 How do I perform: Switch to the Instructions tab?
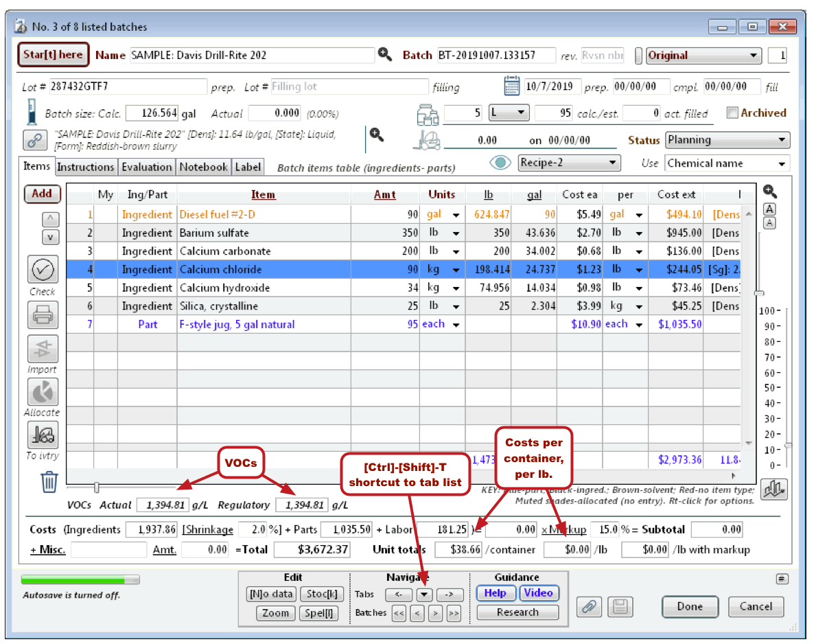(x=85, y=167)
